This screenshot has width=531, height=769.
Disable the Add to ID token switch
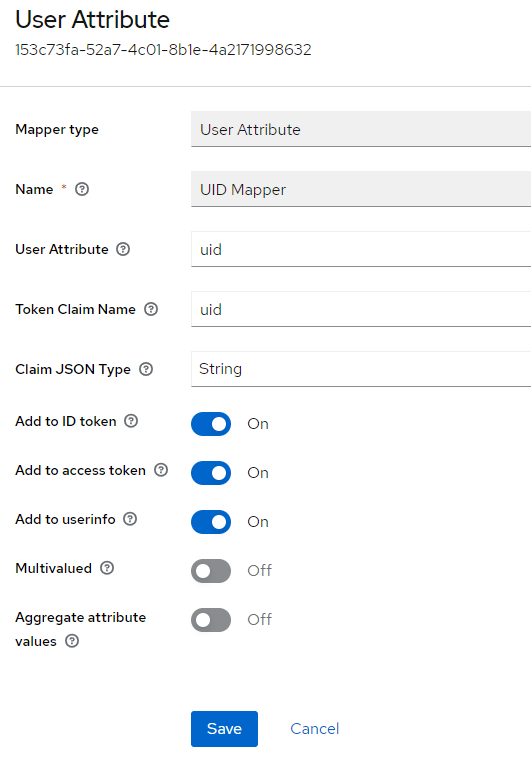point(211,424)
